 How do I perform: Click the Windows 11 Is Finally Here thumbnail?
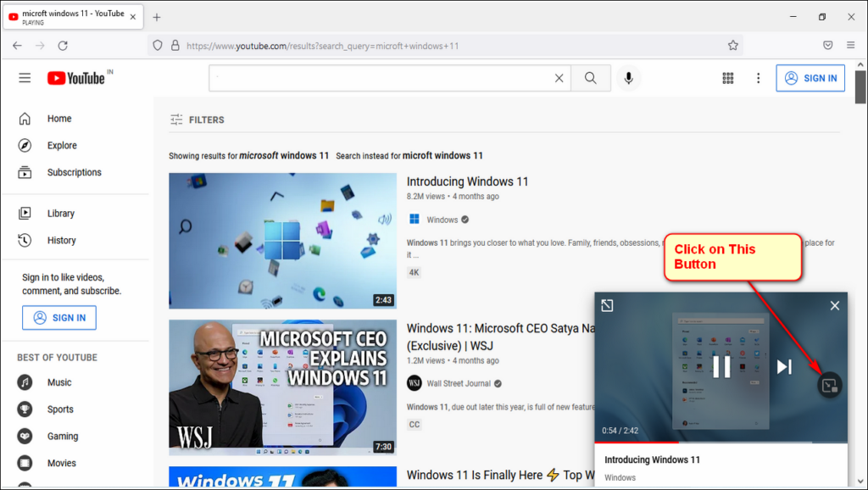(x=283, y=476)
